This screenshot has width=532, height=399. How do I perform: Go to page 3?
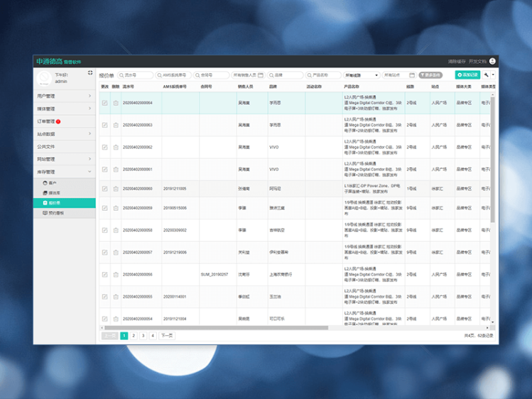143,336
